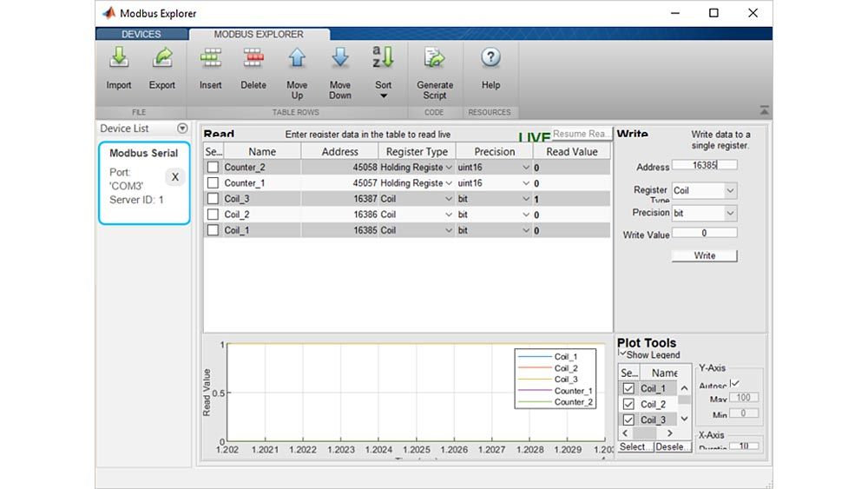Image resolution: width=868 pixels, height=489 pixels.
Task: Check the Counter_2 row checkbox
Action: tap(213, 168)
